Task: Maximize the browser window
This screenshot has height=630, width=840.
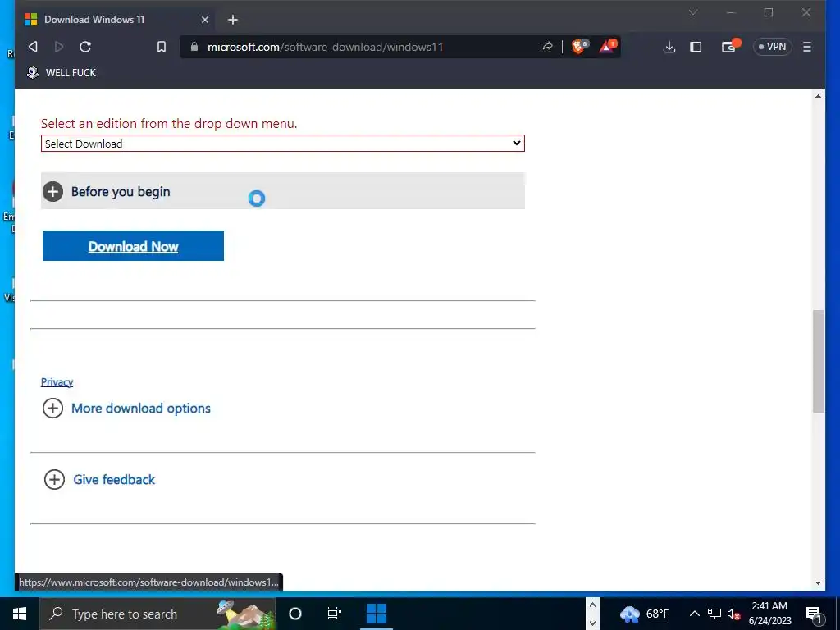Action: (768, 12)
